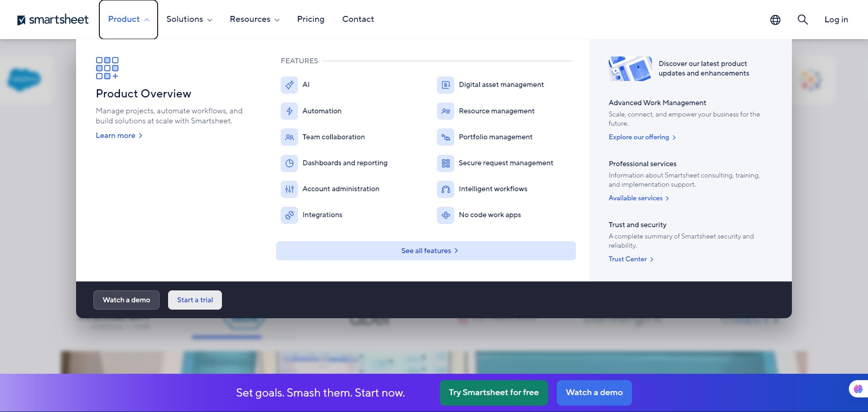Viewport: 868px width, 412px height.
Task: Collapse the Product menu
Action: pos(128,20)
